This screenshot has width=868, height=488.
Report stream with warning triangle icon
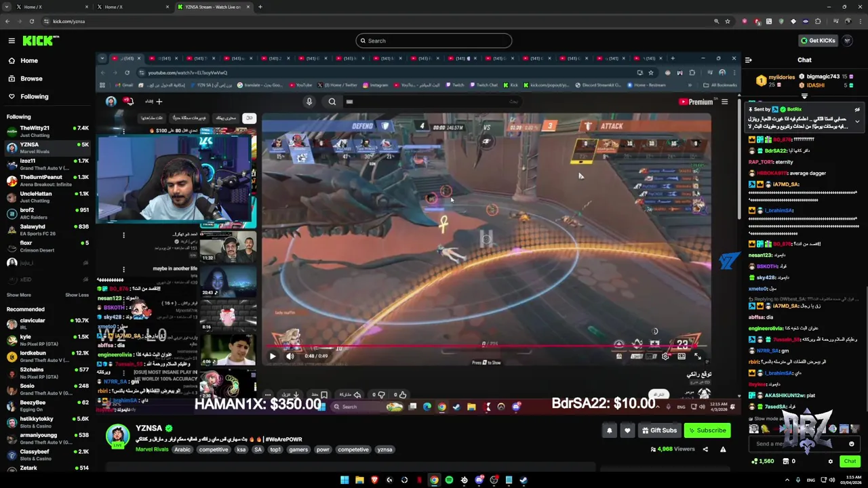723,449
